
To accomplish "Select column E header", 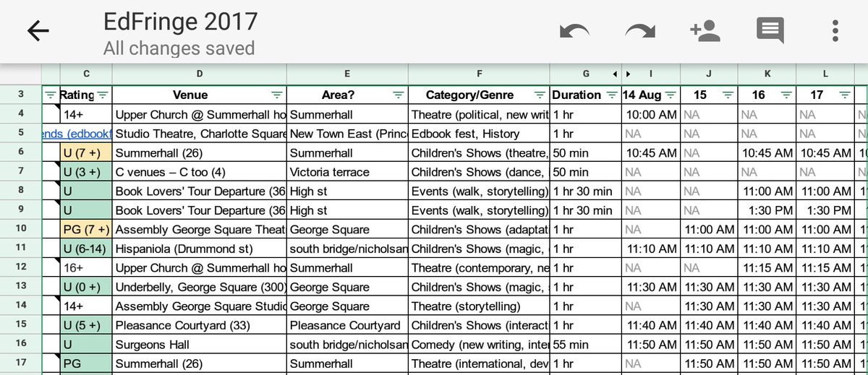I will pyautogui.click(x=347, y=74).
